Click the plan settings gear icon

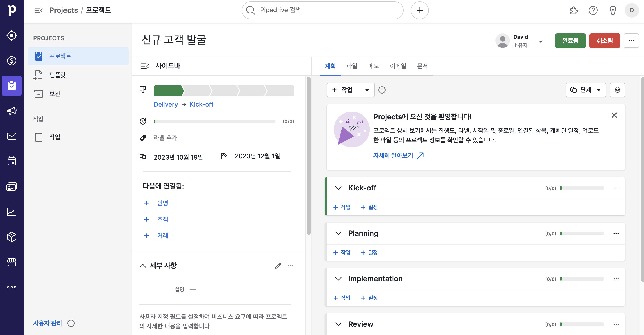pos(617,90)
